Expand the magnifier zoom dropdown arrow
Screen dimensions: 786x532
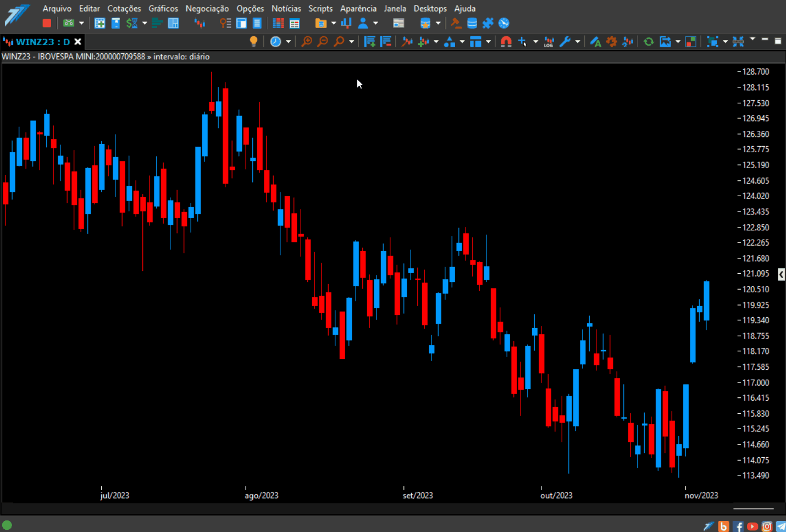(x=352, y=42)
